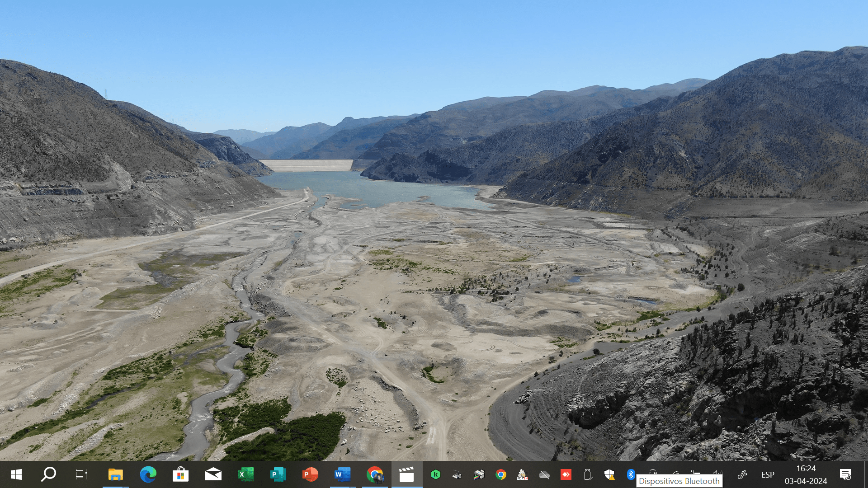Open Windows Ink Workspace pen icon
The height and width of the screenshot is (488, 868).
pos(742,474)
